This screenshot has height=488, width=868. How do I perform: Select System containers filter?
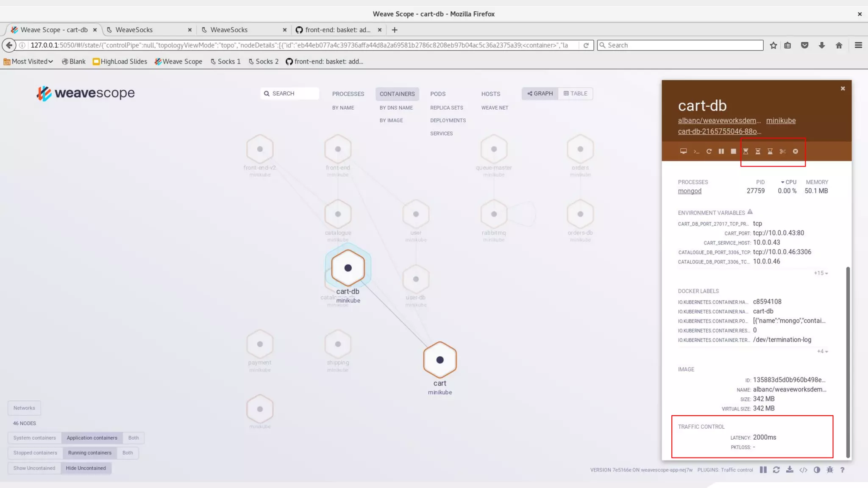point(34,438)
